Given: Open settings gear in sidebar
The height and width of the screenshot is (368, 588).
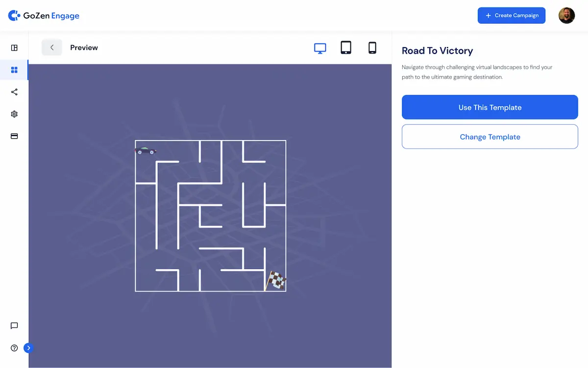Looking at the screenshot, I should coord(14,114).
